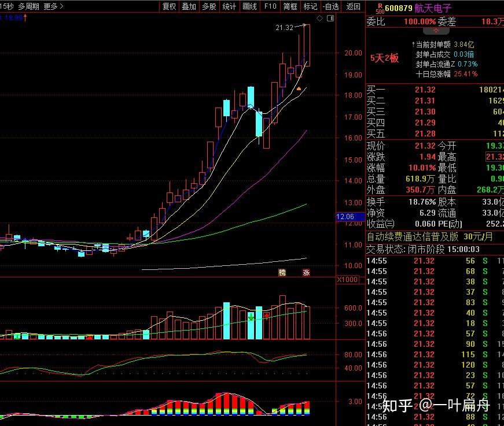504x426 pixels.
Task: Collapse the order book with the double-chevron handle
Action: coord(436,31)
